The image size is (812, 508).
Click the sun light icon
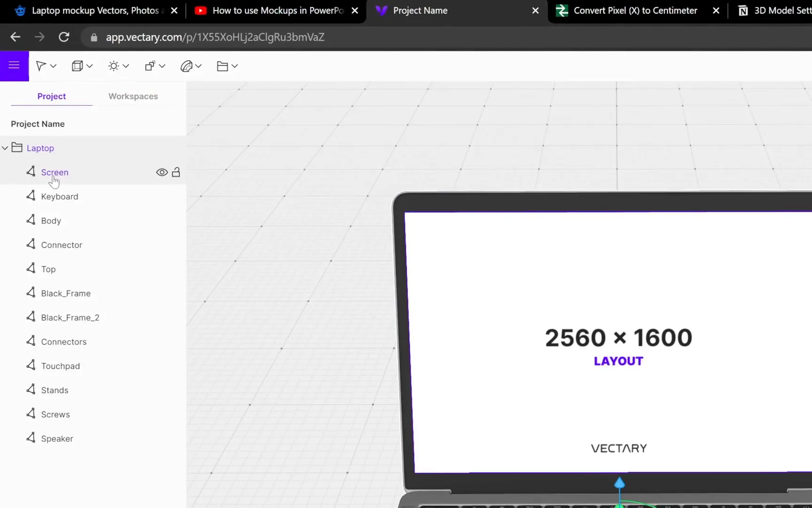(x=114, y=66)
